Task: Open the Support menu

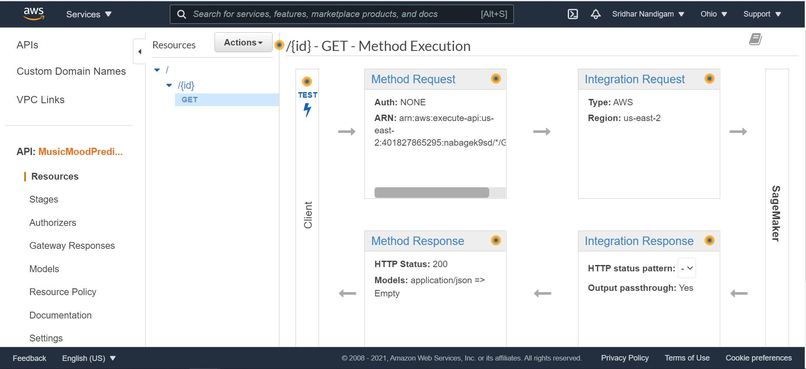Action: click(762, 14)
